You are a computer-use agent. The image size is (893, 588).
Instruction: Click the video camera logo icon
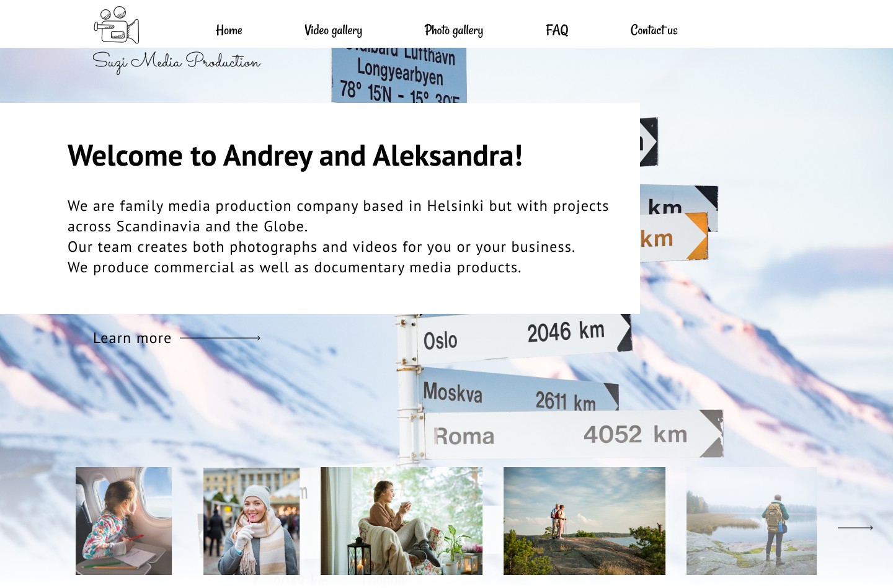click(x=117, y=25)
